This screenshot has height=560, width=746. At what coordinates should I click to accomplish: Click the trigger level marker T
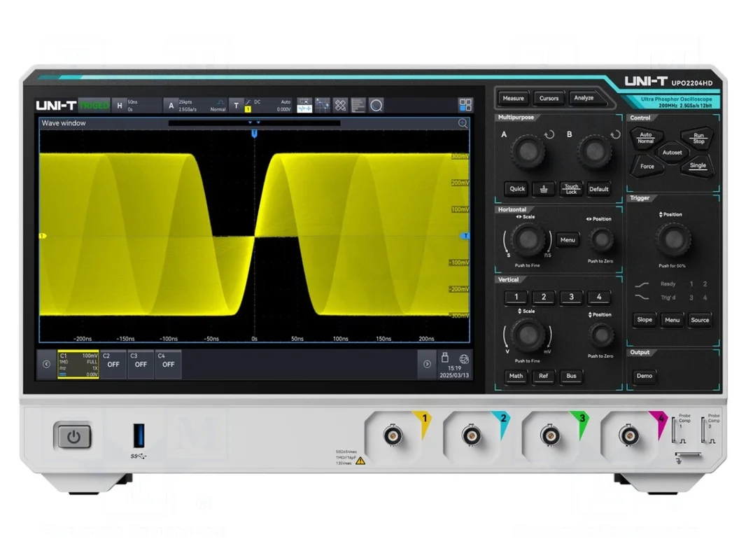(x=466, y=236)
